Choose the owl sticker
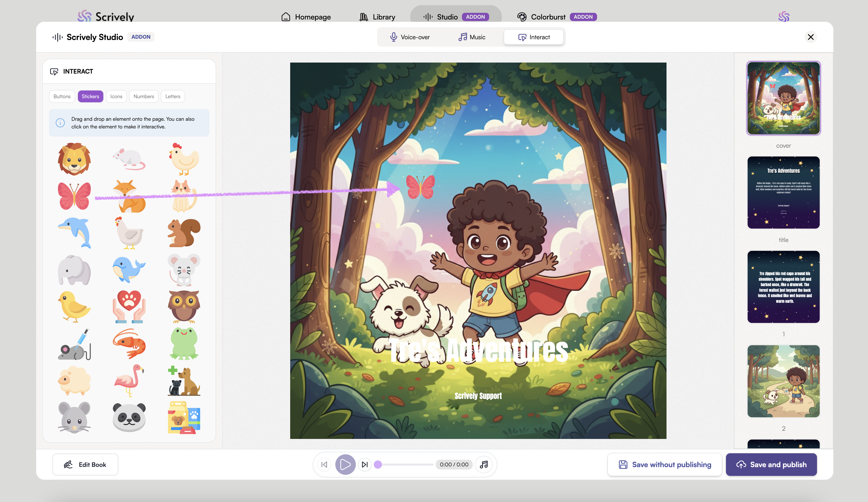 coord(184,306)
